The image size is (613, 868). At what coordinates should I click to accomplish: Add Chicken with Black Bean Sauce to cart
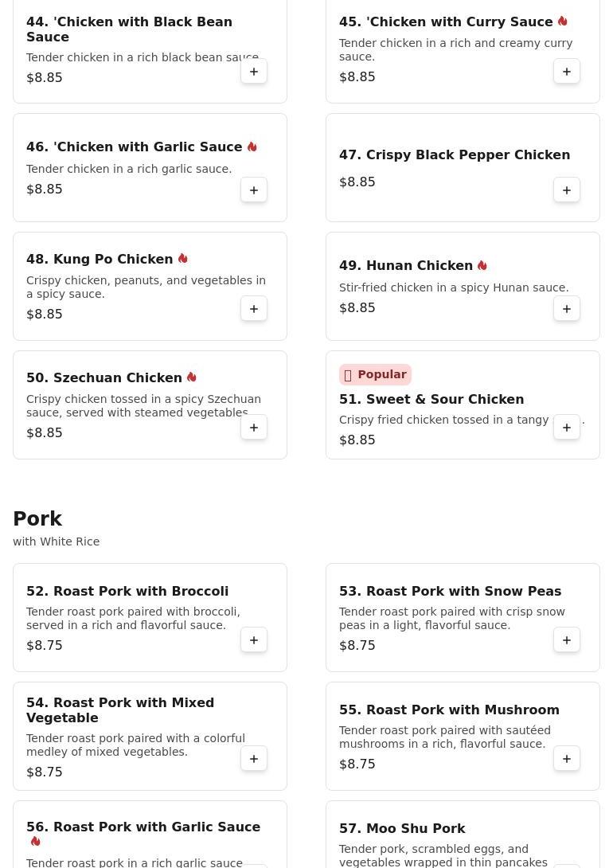tap(254, 72)
